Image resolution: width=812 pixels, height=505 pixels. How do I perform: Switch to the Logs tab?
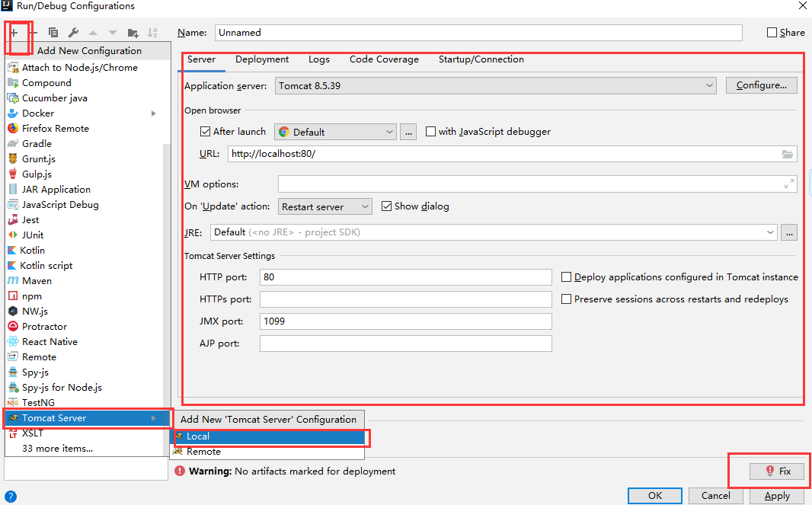tap(319, 59)
